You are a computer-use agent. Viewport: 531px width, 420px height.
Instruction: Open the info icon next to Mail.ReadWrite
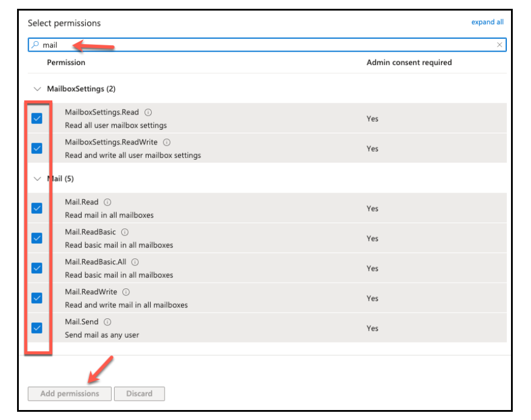point(126,292)
